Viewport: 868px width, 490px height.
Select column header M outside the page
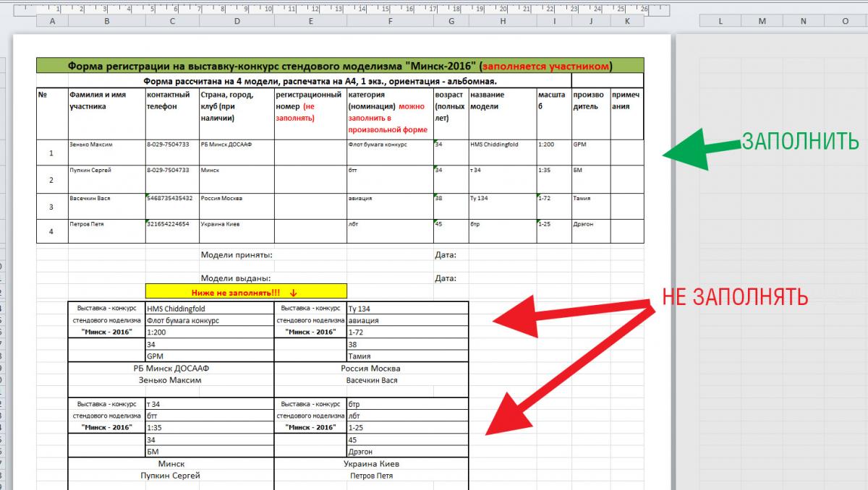coord(762,22)
